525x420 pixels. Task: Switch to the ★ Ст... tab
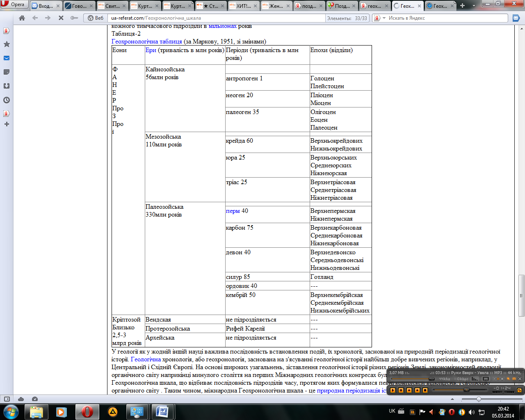(211, 6)
